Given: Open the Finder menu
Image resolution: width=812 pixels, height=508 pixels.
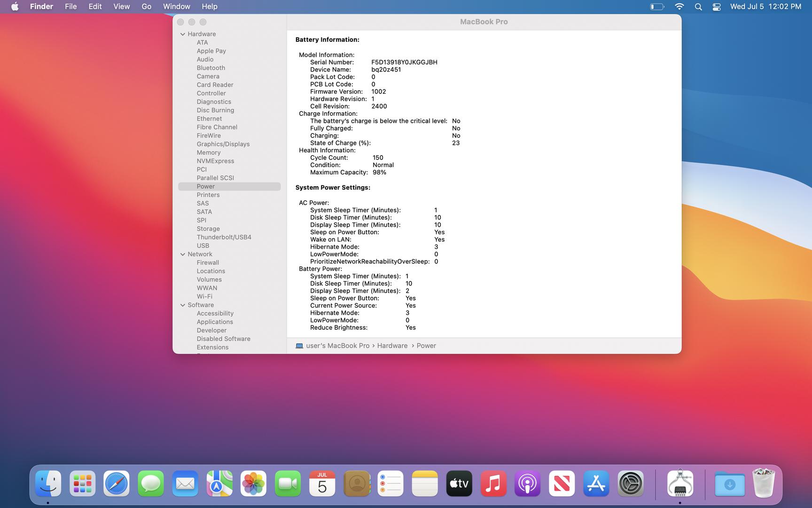Looking at the screenshot, I should (41, 7).
